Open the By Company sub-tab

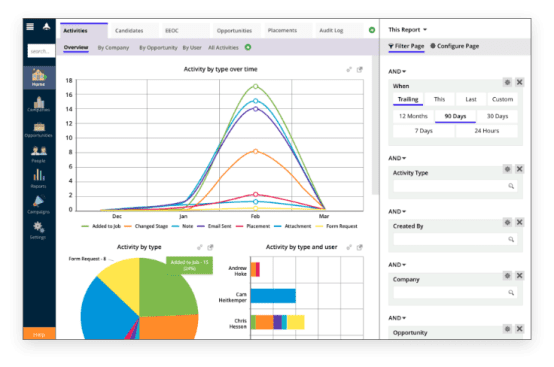click(113, 48)
